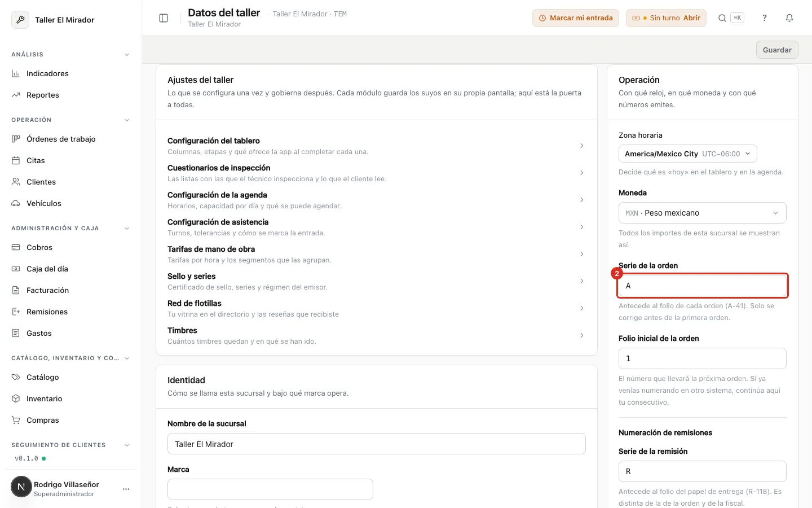The width and height of the screenshot is (812, 508).
Task: Open Configuración de la agenda row
Action: pos(376,200)
